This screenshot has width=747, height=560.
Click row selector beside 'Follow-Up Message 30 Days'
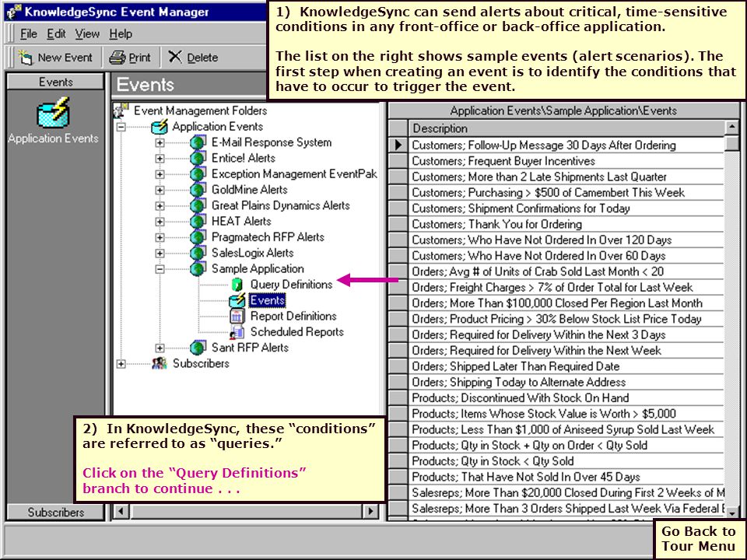point(398,145)
